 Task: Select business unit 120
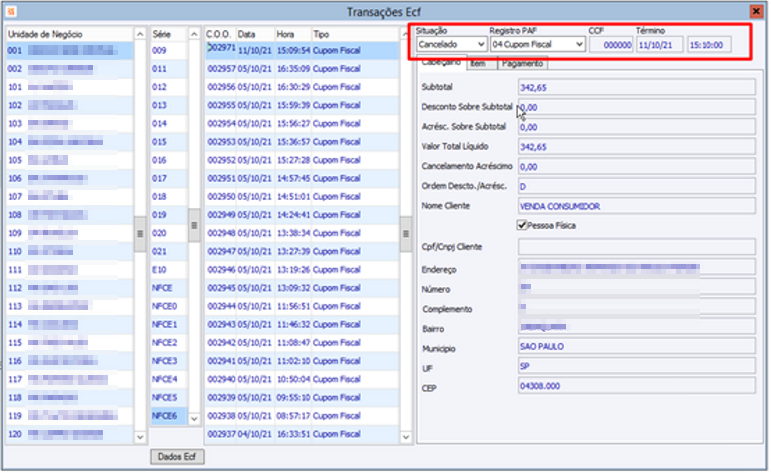(69, 434)
